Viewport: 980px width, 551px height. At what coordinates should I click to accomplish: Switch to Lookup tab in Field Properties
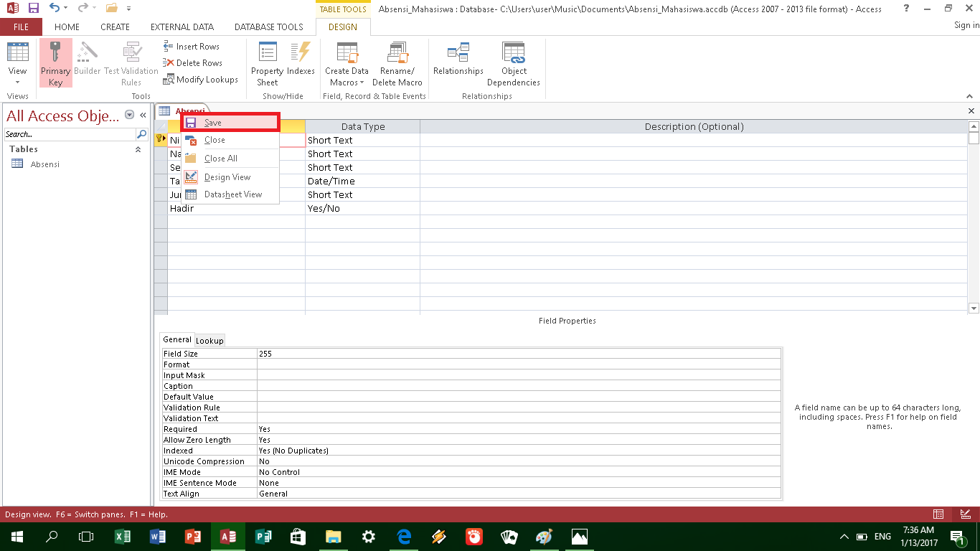(209, 341)
